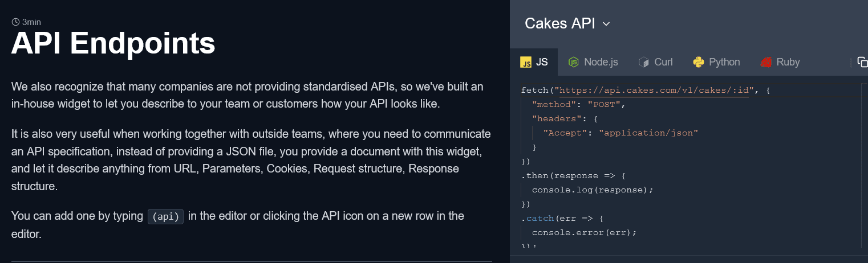Click the "application/json" string in code
Viewport: 868px width, 263px height.
648,133
